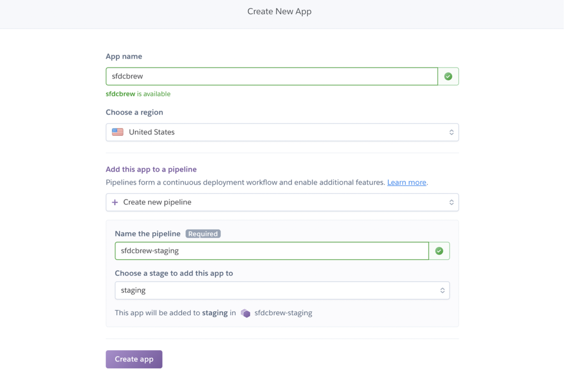This screenshot has height=392, width=568.
Task: Click the up-down arrows on the stage selector
Action: point(442,290)
